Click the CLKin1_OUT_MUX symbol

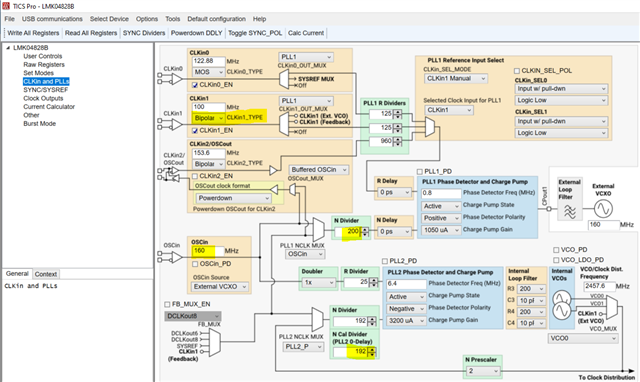284,124
